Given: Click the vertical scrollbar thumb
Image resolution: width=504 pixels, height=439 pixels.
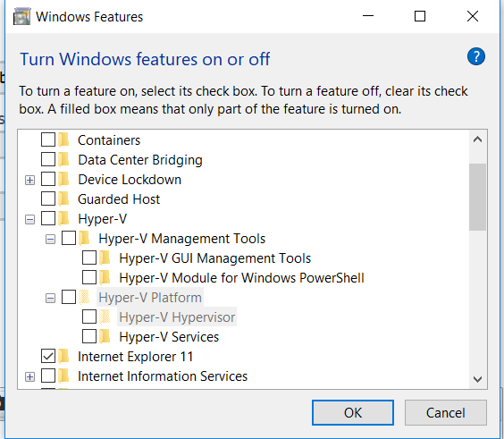Looking at the screenshot, I should (x=478, y=198).
